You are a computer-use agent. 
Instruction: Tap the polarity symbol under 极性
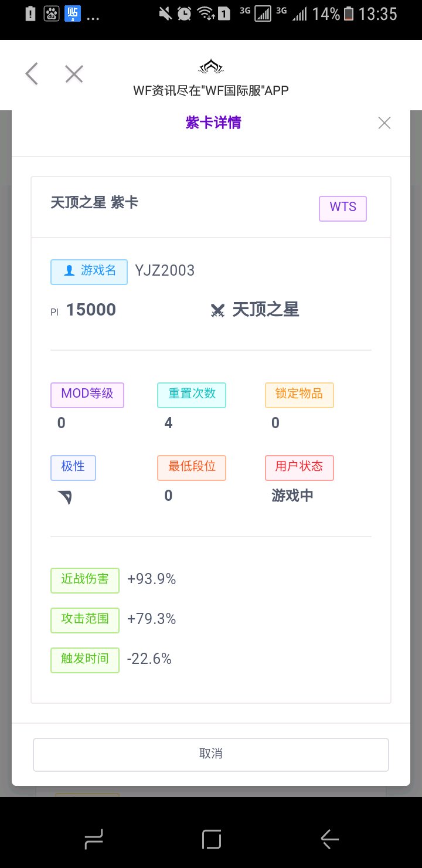pos(65,497)
